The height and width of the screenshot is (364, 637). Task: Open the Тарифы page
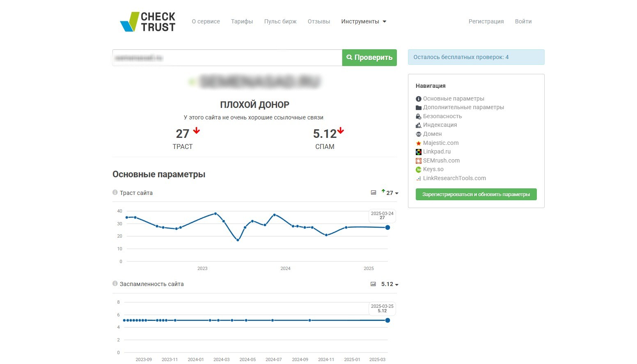(x=242, y=21)
